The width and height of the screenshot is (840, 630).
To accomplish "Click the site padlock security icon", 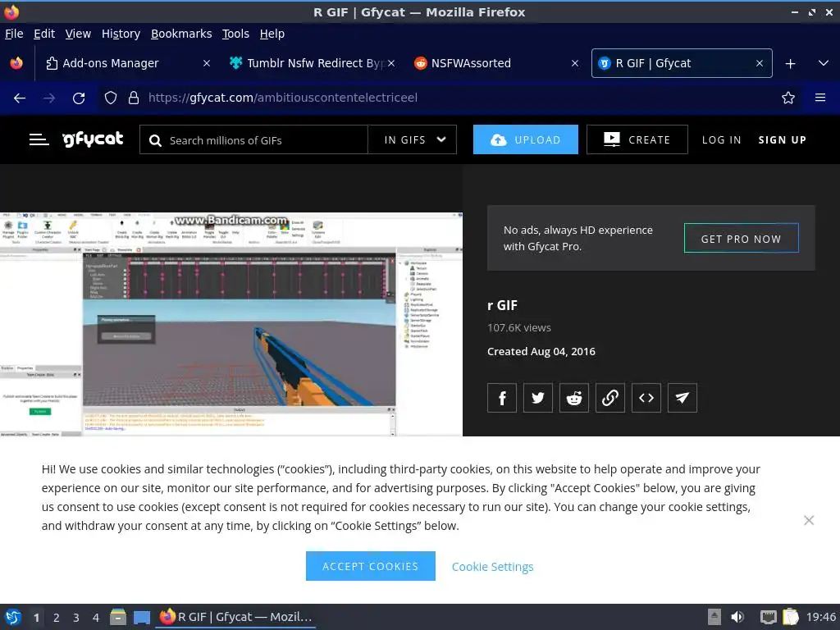I will tap(134, 98).
